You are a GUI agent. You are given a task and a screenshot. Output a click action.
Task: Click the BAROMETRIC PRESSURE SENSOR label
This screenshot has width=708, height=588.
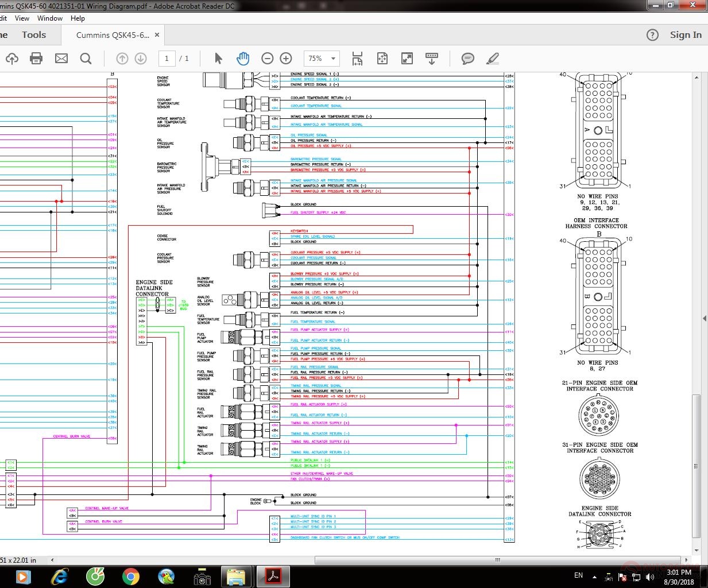tap(167, 167)
